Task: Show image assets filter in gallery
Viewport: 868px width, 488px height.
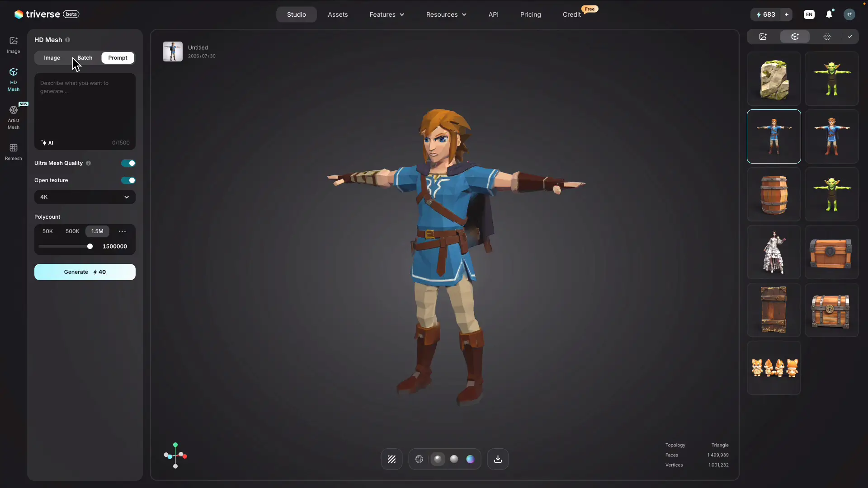Action: point(763,37)
